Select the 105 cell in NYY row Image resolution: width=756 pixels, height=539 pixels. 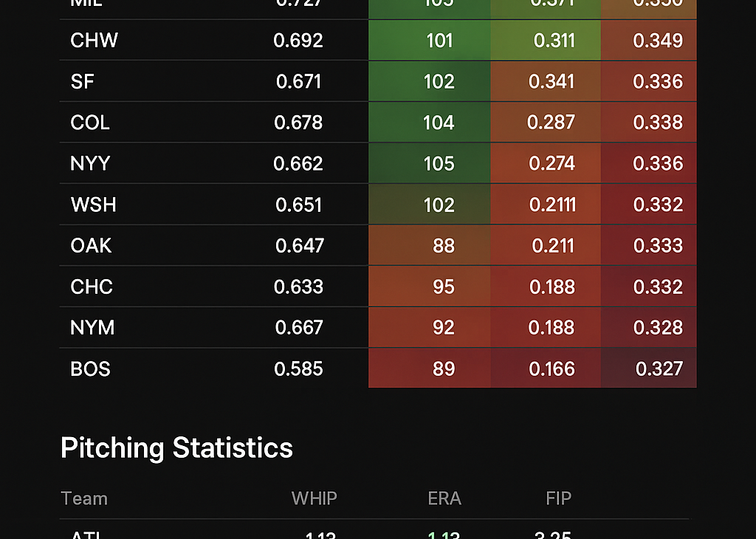(439, 163)
